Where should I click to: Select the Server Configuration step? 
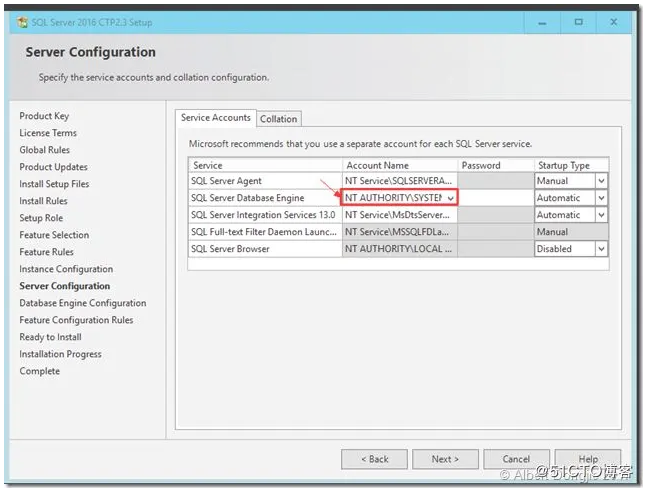pyautogui.click(x=65, y=286)
